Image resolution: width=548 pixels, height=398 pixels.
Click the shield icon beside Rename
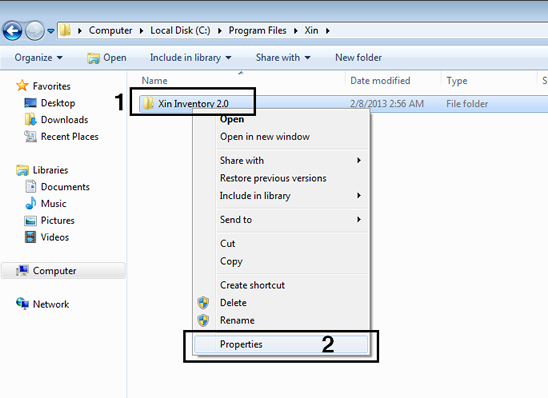tap(203, 320)
